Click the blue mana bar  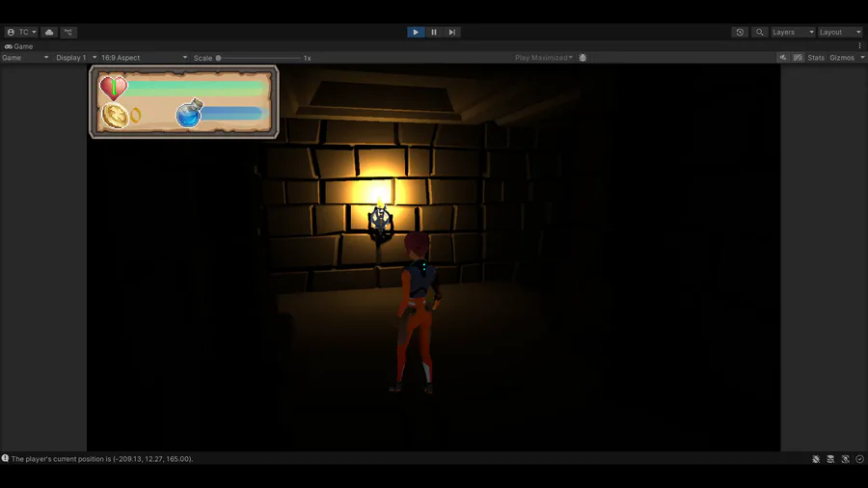[x=231, y=114]
